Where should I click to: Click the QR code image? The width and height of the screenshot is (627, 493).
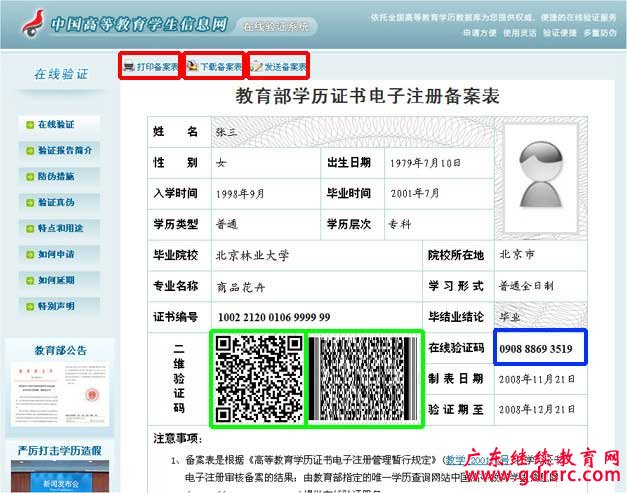tap(258, 379)
